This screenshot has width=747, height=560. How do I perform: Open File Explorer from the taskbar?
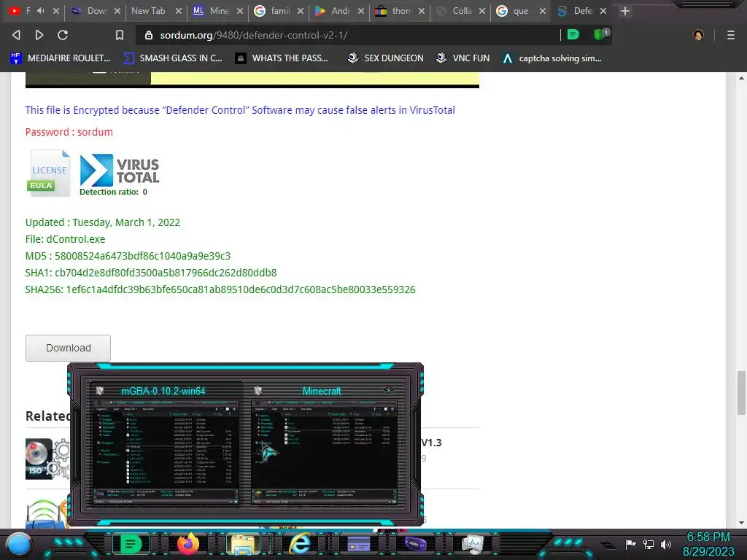[242, 544]
